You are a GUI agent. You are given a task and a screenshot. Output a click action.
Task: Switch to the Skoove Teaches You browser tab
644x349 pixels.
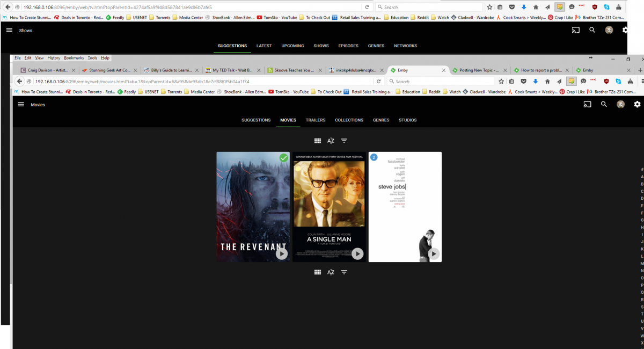(x=294, y=70)
